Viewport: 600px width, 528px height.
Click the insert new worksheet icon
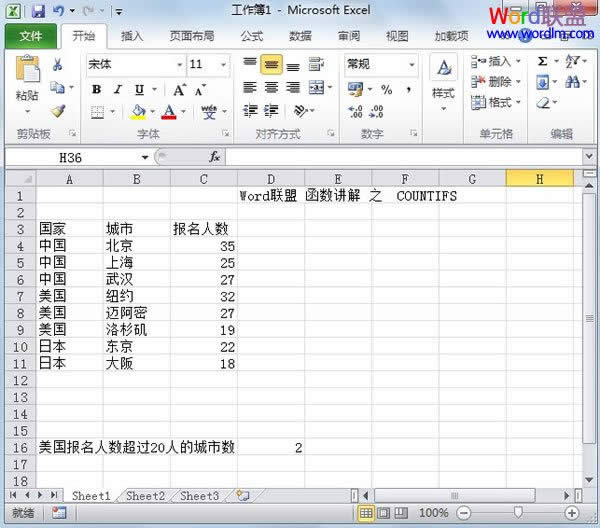[x=242, y=495]
